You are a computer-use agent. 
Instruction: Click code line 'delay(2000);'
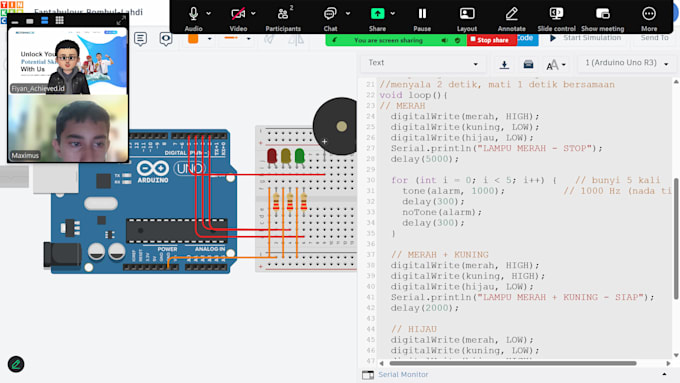425,308
